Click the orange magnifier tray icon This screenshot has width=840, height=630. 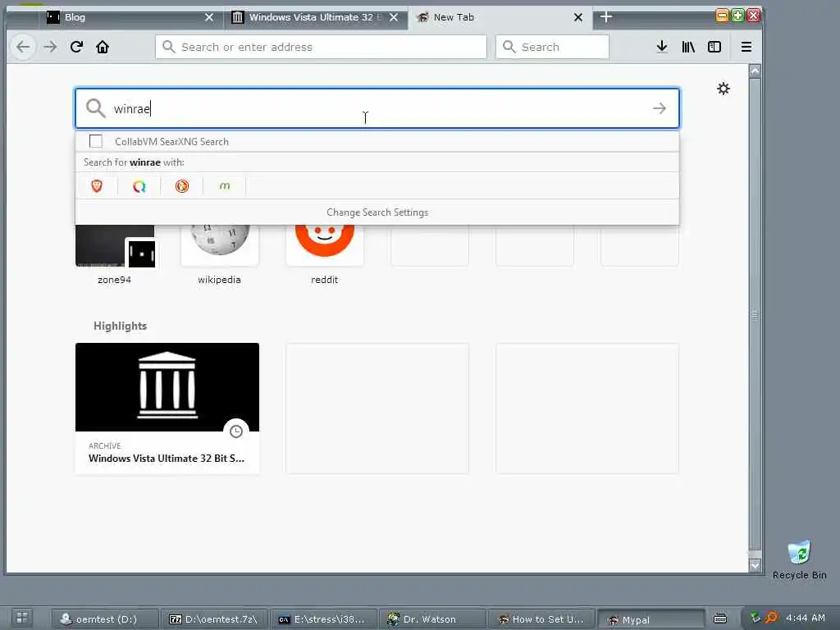pyautogui.click(x=771, y=618)
